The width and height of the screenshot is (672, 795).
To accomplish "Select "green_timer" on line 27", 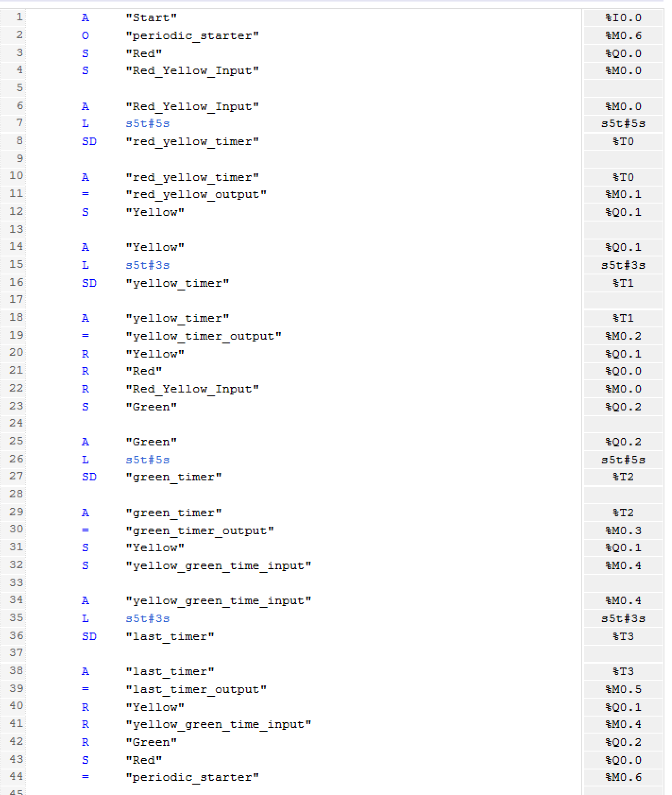I will 173,477.
